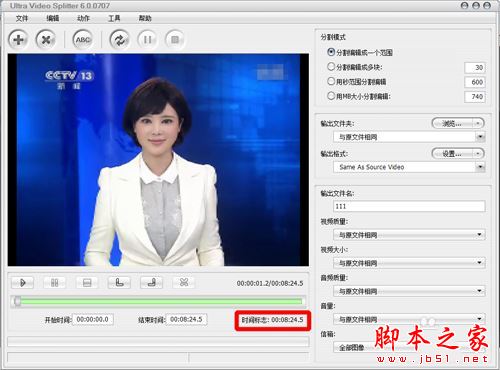
Task: Click the round pause icon in top toolbar
Action: pyautogui.click(x=147, y=40)
